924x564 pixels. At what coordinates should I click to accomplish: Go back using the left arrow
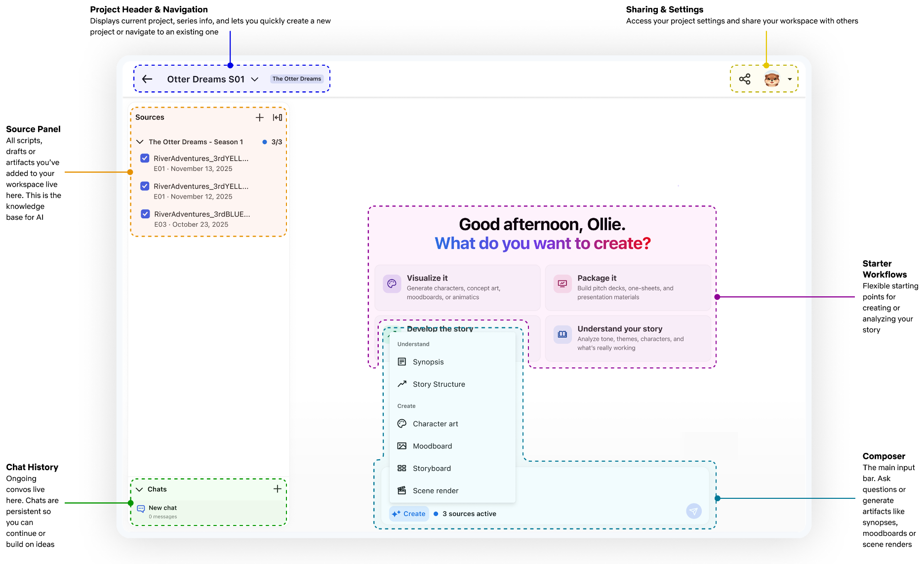click(x=147, y=79)
